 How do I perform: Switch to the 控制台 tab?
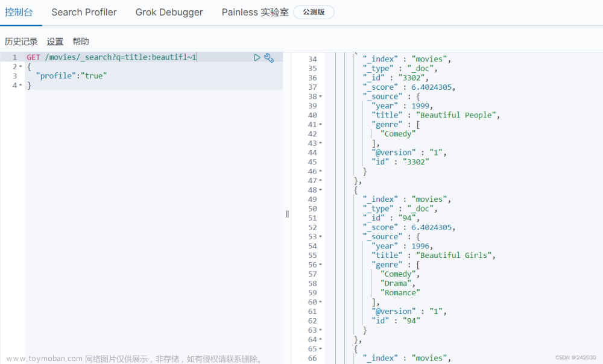(19, 12)
